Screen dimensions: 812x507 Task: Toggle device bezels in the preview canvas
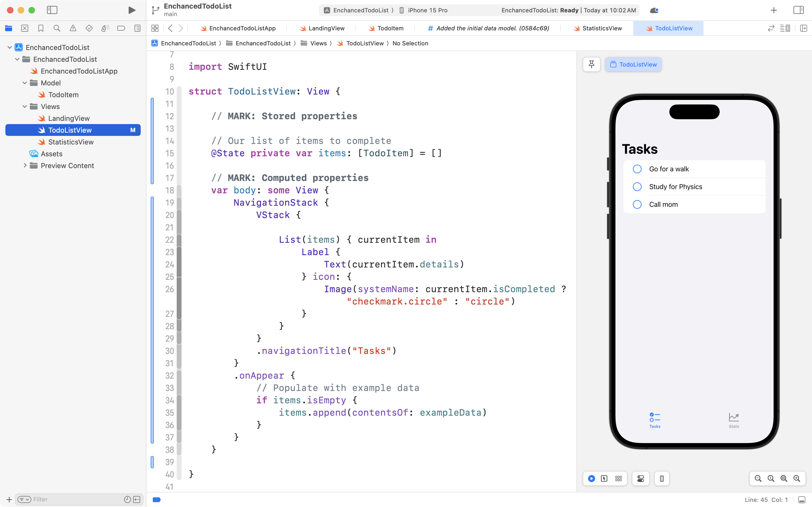(661, 479)
